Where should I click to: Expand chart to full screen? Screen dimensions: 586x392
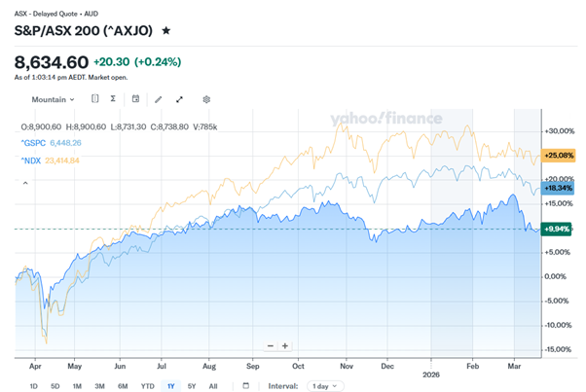click(179, 99)
